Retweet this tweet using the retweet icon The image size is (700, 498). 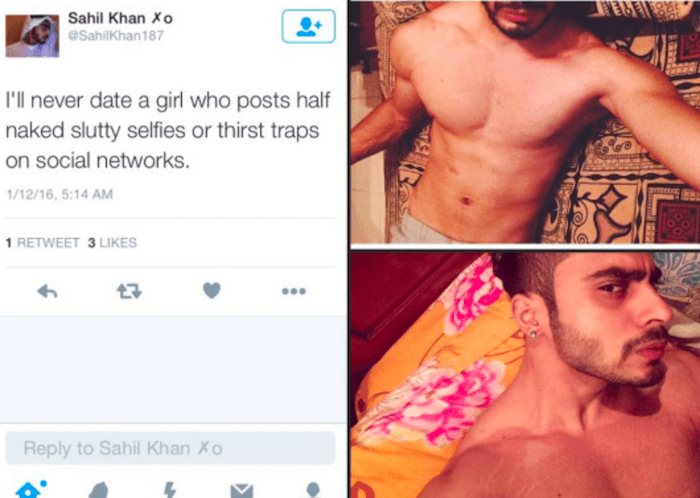click(129, 291)
